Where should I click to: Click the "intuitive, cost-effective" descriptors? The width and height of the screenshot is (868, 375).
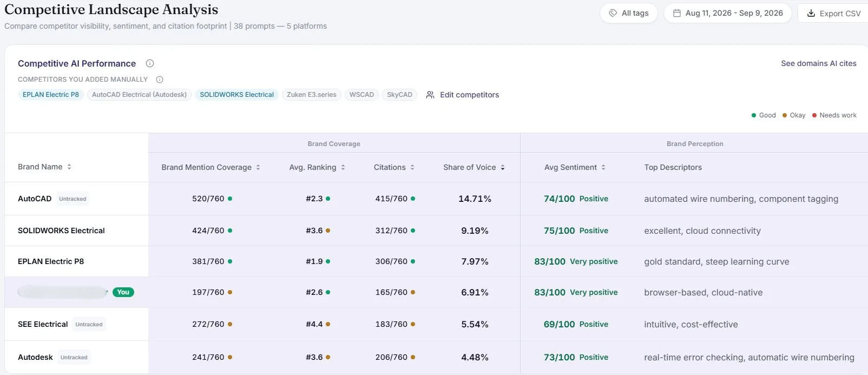[x=691, y=325]
